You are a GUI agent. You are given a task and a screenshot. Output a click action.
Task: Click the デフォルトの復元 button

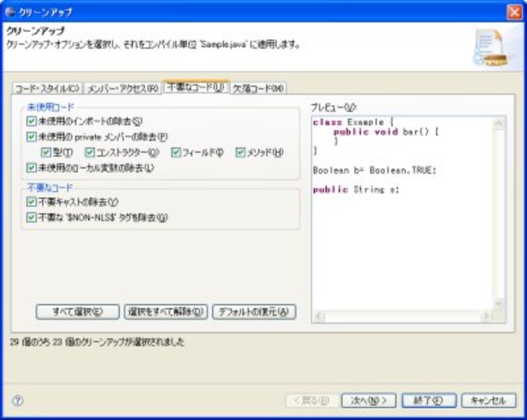pyautogui.click(x=254, y=312)
